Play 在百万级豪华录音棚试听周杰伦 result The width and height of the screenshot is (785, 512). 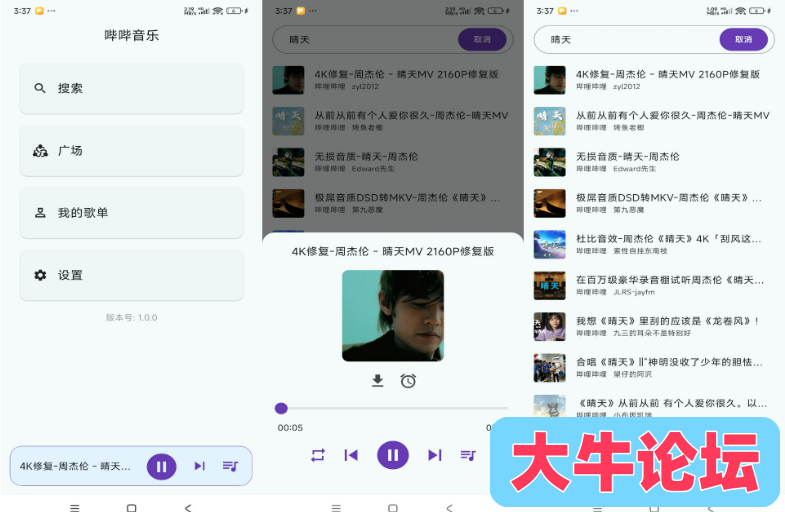pos(654,285)
